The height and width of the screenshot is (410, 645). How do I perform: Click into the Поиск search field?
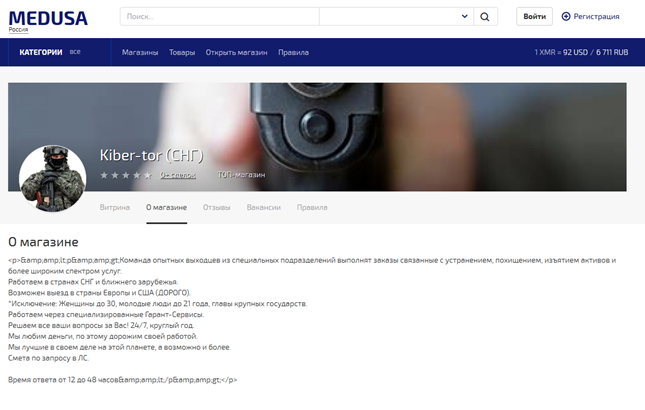(220, 17)
